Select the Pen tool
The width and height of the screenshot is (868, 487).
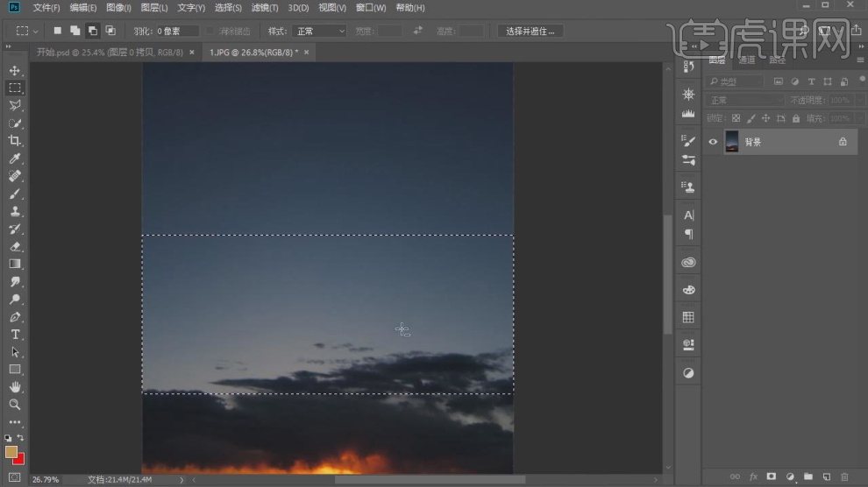click(15, 317)
